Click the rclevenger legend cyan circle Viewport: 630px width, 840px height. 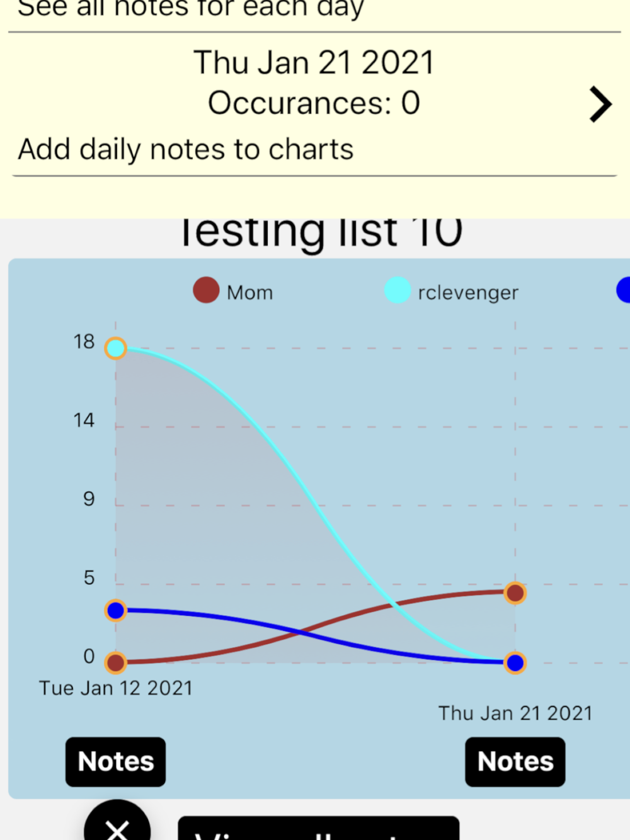(x=398, y=290)
